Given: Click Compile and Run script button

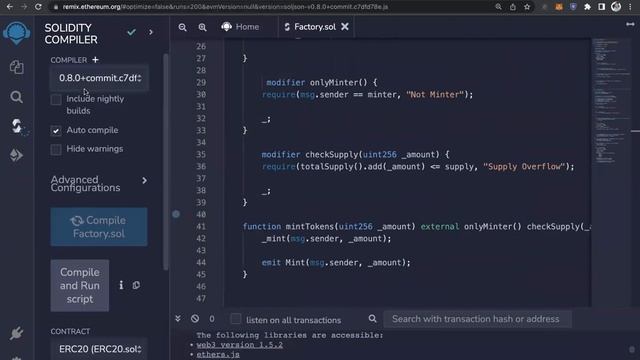Looking at the screenshot, I should (x=80, y=285).
